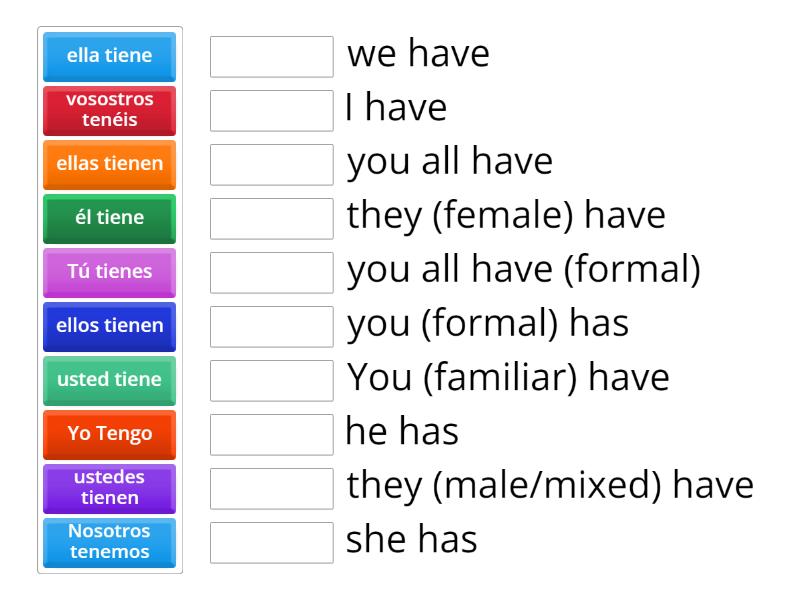Select the answer slot for 'he has'
The height and width of the screenshot is (600, 800).
272,435
